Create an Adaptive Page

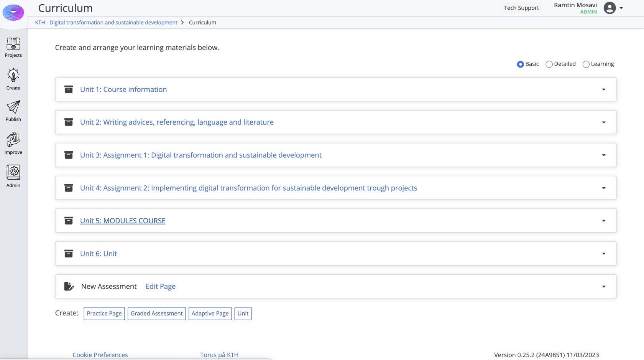tap(210, 314)
